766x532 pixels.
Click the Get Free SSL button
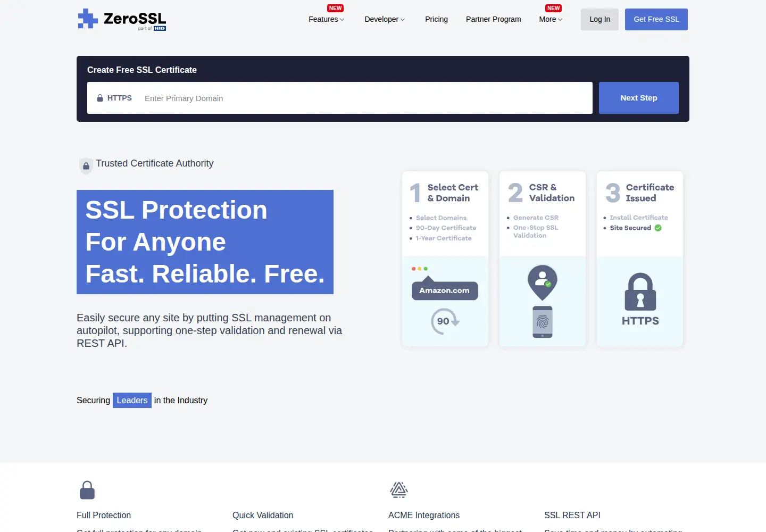(656, 19)
